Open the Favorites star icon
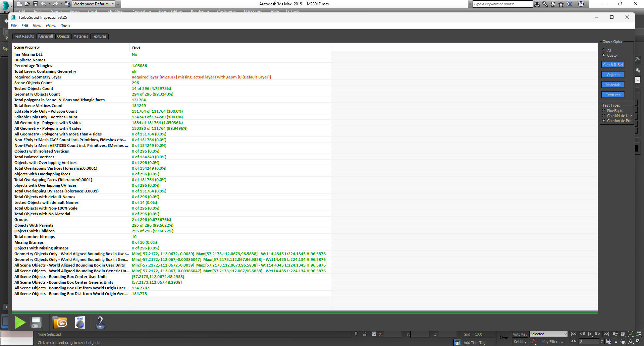This screenshot has width=644, height=346. pos(561,4)
